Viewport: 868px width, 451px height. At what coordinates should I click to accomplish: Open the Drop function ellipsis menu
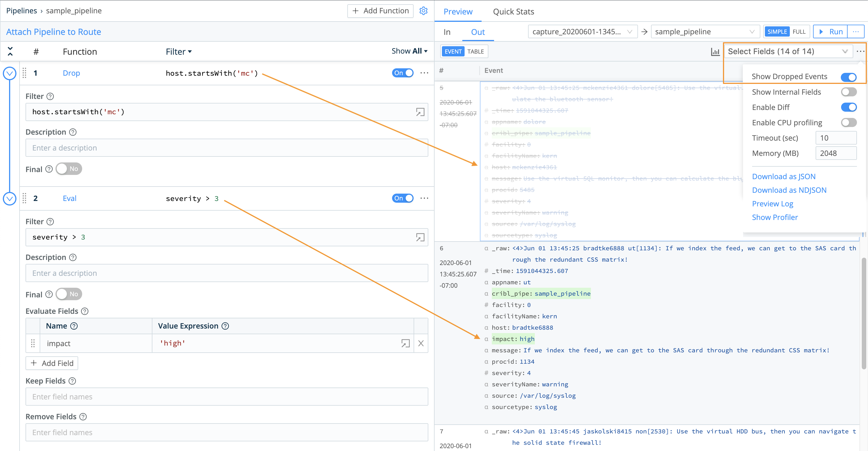[x=424, y=73]
